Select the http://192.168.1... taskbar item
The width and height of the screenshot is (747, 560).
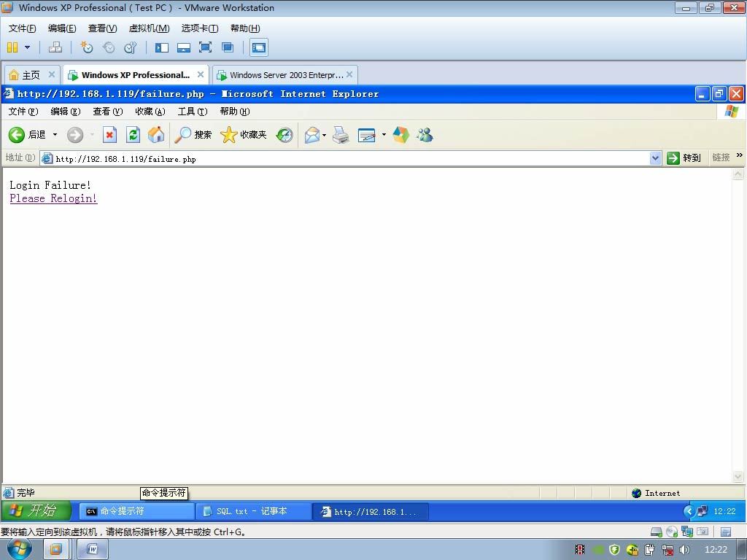371,511
